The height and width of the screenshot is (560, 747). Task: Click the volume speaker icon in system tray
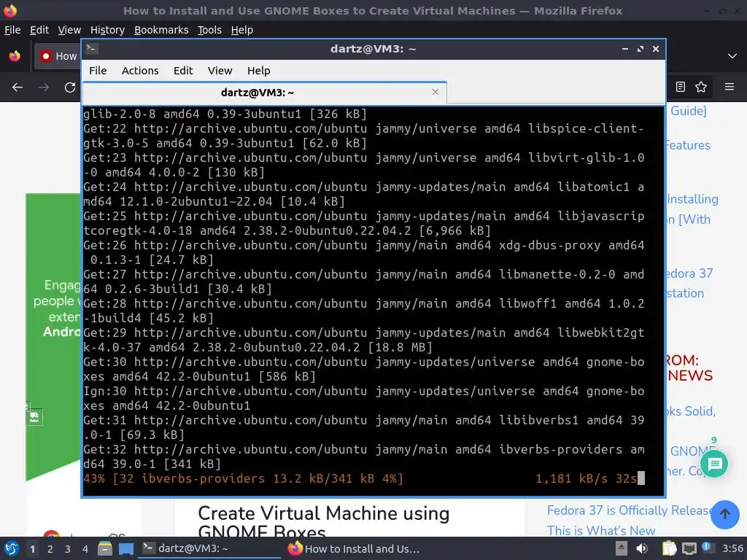coord(642,548)
